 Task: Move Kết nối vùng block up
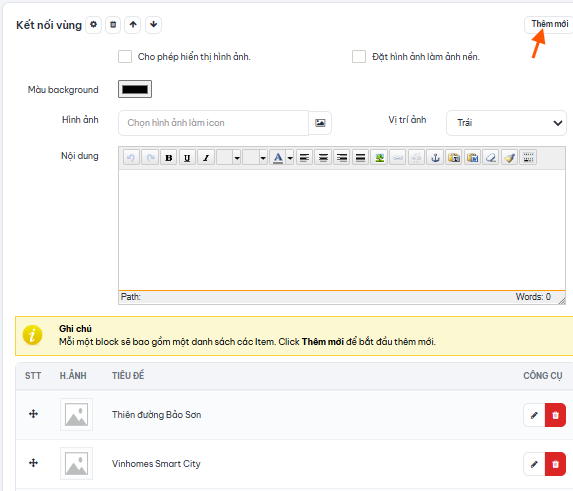coord(133,25)
